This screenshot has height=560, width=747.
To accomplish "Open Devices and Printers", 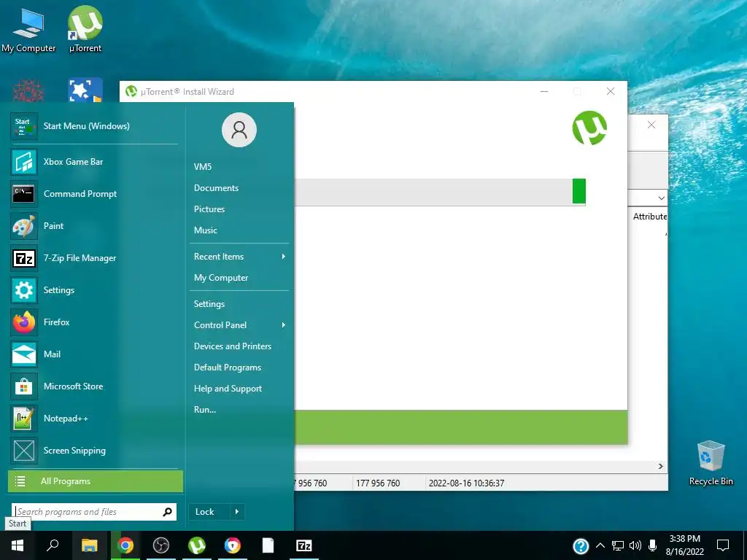I will tap(233, 346).
